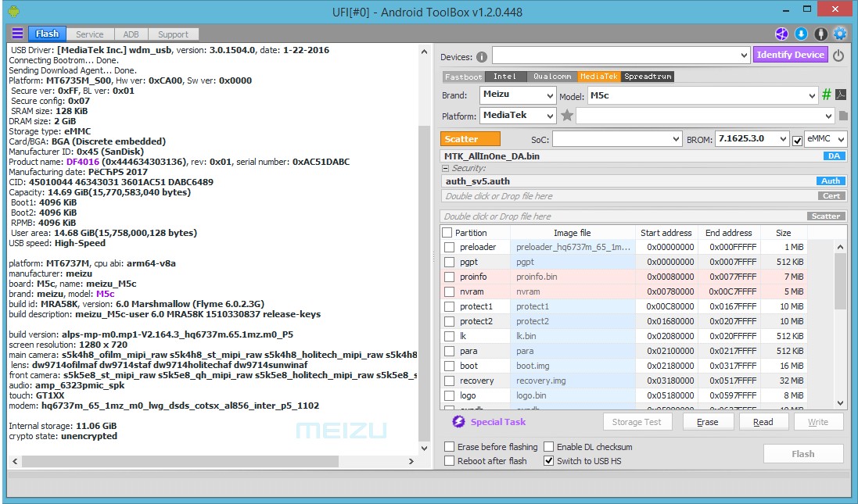Image resolution: width=858 pixels, height=504 pixels.
Task: Click the log panel horizontal scrollbar
Action: [180, 461]
